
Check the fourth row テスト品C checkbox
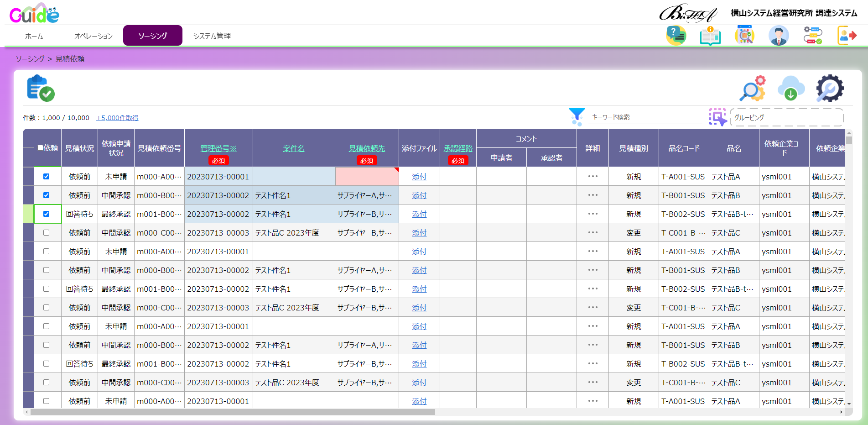point(46,232)
